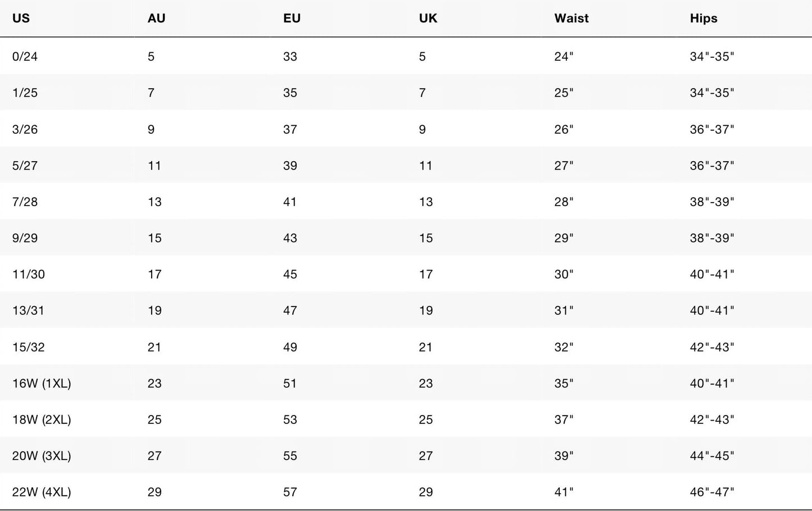Click EU size 45 cell

click(x=290, y=275)
